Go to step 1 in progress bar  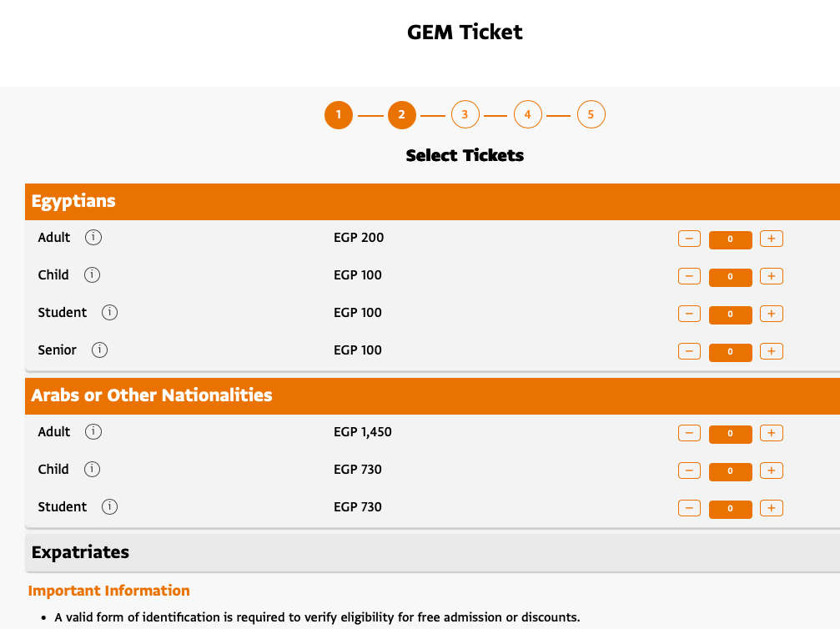[x=339, y=114]
